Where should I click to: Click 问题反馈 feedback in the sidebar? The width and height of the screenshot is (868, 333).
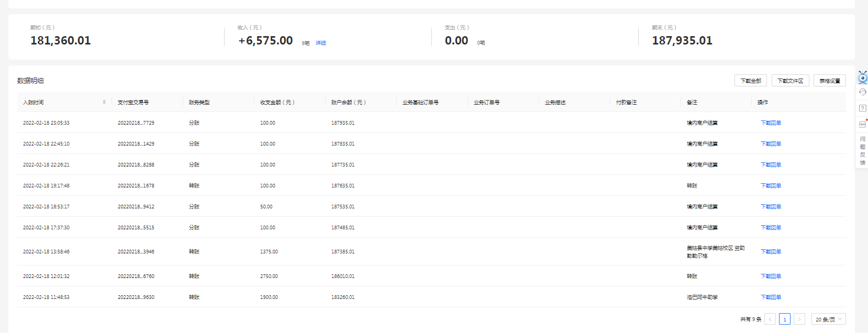point(862,151)
